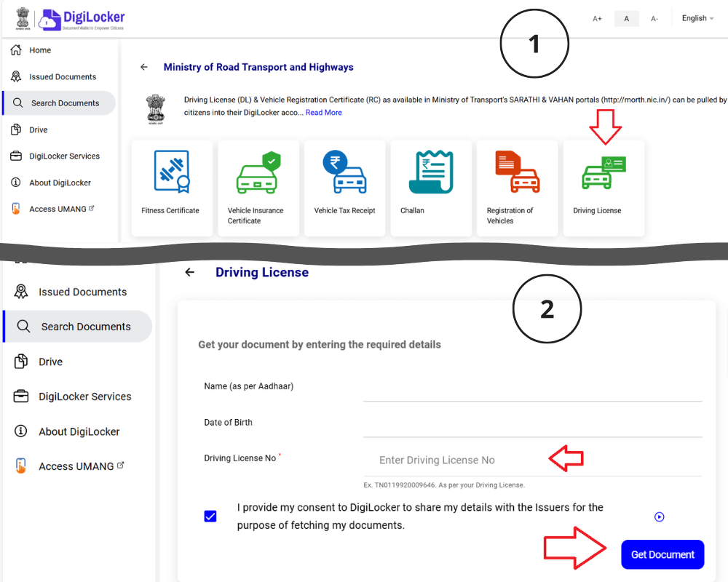The height and width of the screenshot is (582, 728).
Task: Click the small play icon beside consent text
Action: (660, 517)
